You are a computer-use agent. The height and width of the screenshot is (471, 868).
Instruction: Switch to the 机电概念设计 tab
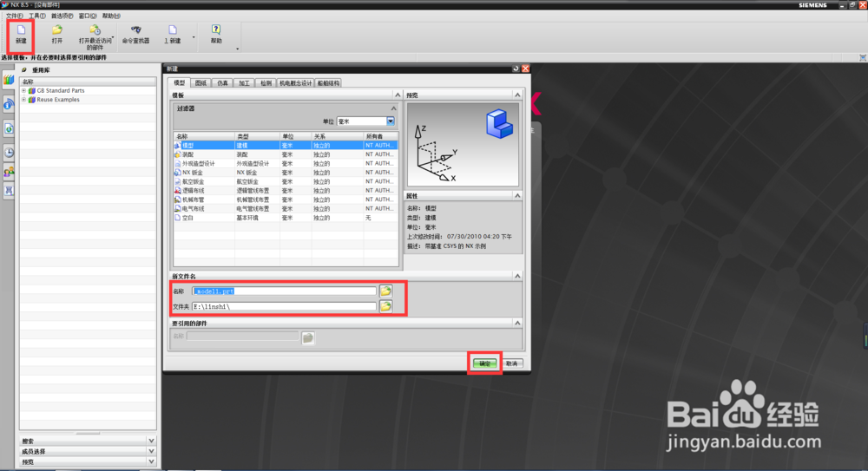click(296, 83)
